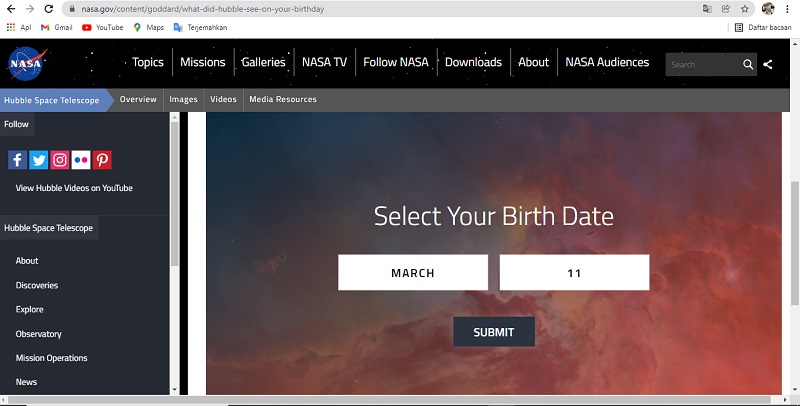This screenshot has width=800, height=406.
Task: Open the NASA TV menu item
Action: 324,62
